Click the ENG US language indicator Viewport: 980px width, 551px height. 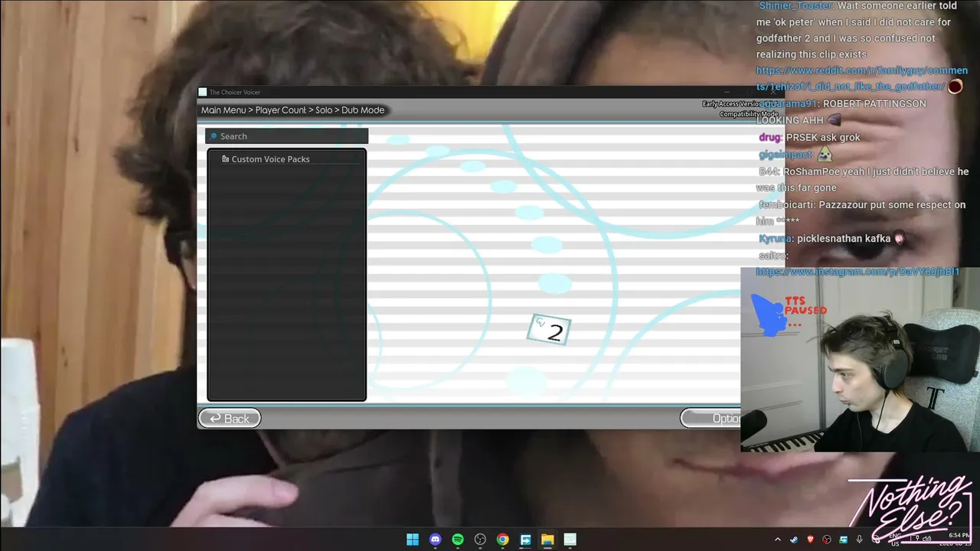[896, 540]
